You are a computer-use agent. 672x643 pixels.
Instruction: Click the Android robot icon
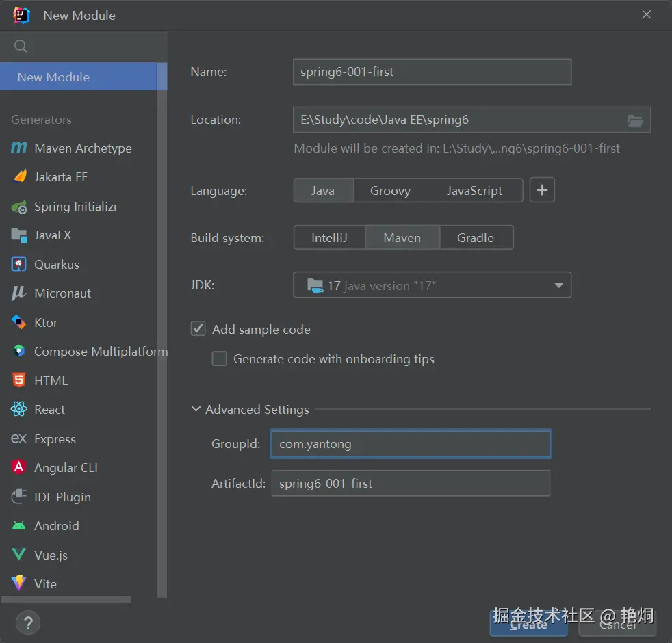pyautogui.click(x=19, y=525)
